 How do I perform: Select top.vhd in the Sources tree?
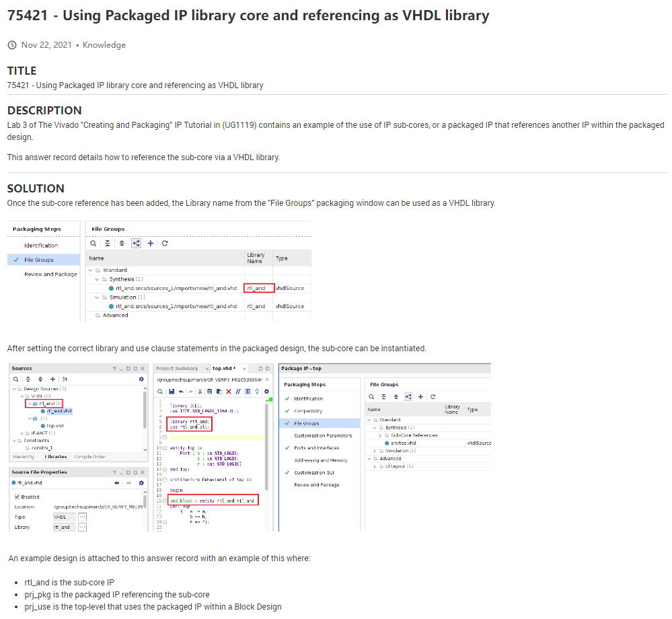tap(55, 426)
